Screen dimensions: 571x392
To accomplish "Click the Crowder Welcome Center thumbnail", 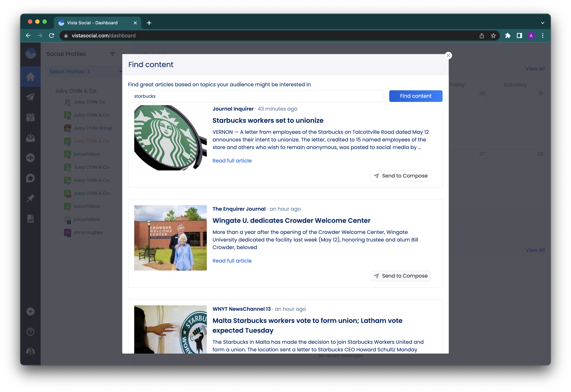I will click(x=170, y=238).
